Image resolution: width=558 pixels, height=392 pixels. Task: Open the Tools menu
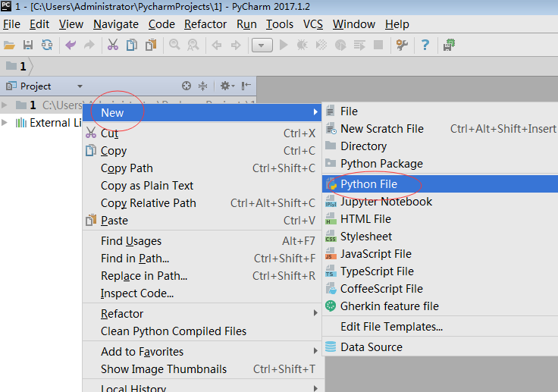280,24
